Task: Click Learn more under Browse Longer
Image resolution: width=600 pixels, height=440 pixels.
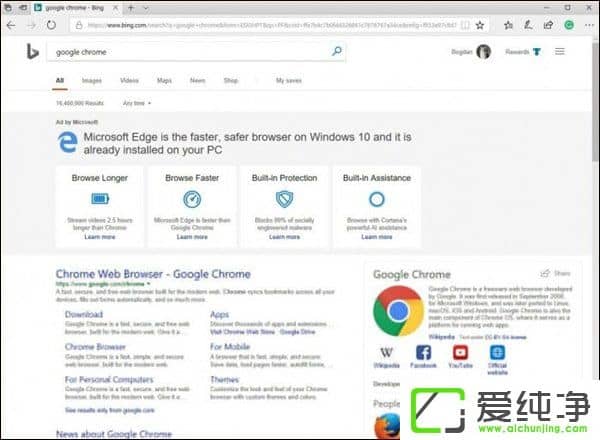Action: (100, 237)
